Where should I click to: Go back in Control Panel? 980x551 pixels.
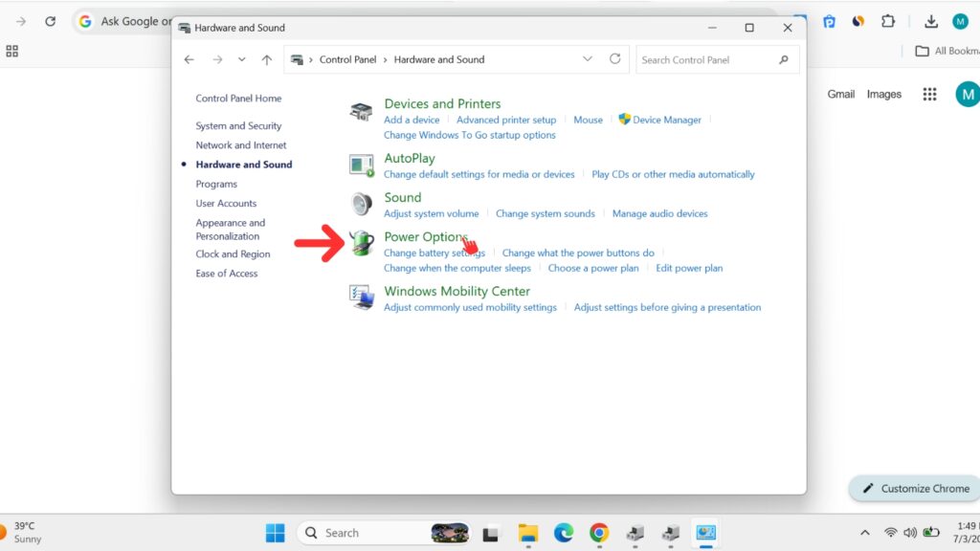click(189, 59)
